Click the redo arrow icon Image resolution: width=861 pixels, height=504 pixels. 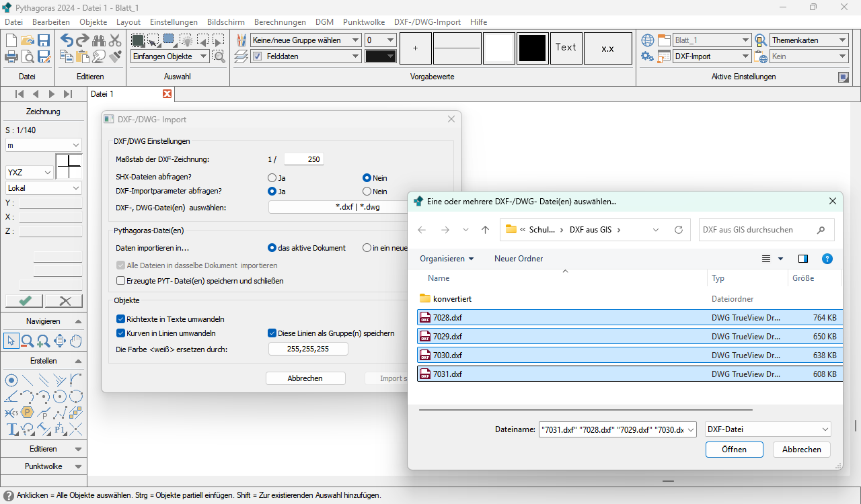pyautogui.click(x=83, y=40)
